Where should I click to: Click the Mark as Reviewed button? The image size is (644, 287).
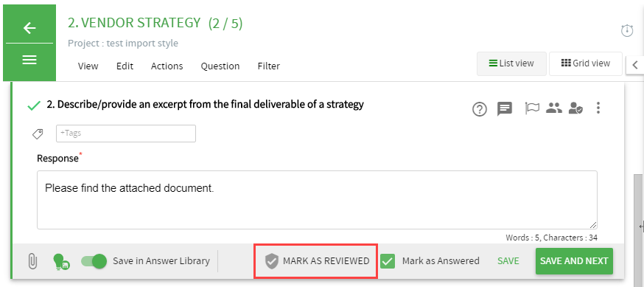tap(316, 261)
